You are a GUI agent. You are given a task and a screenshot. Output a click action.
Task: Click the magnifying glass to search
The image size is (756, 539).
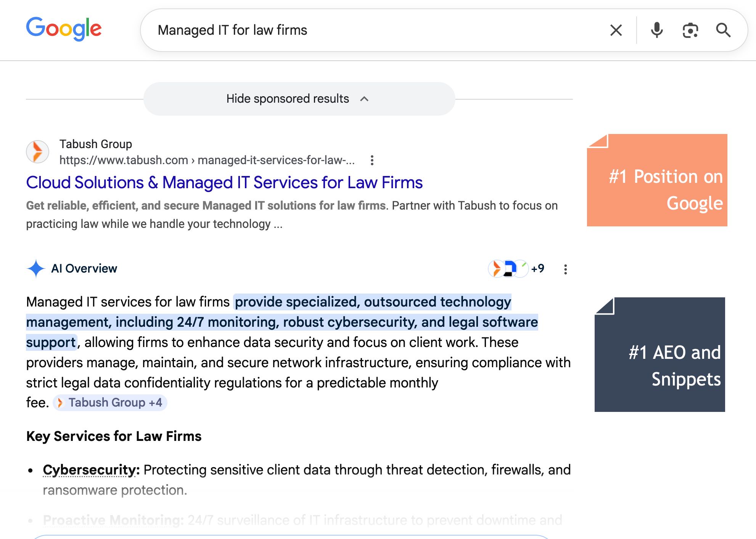coord(724,30)
